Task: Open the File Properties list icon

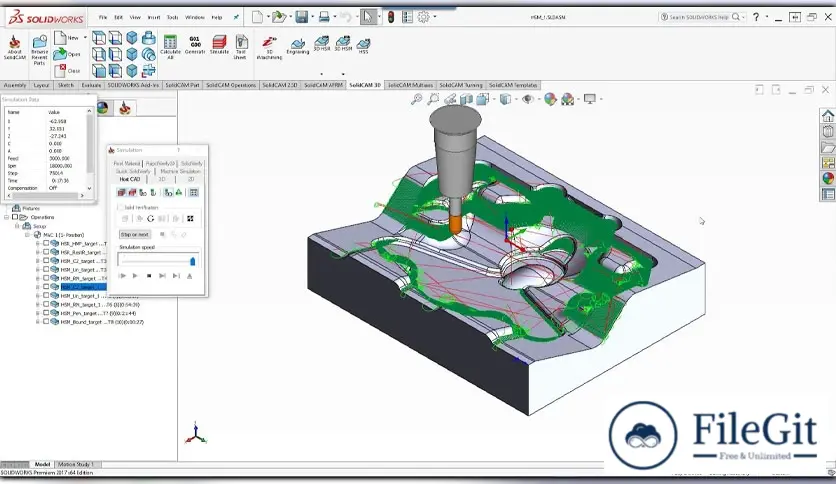Action: click(x=407, y=17)
